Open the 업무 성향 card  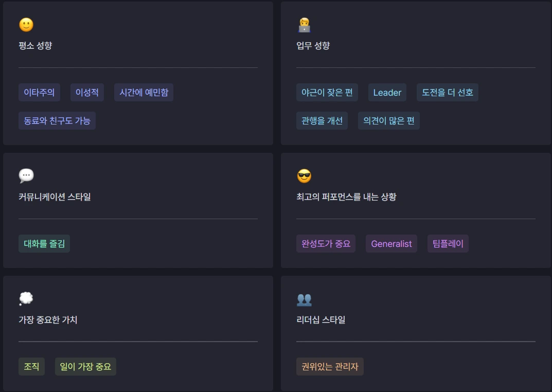pos(415,72)
